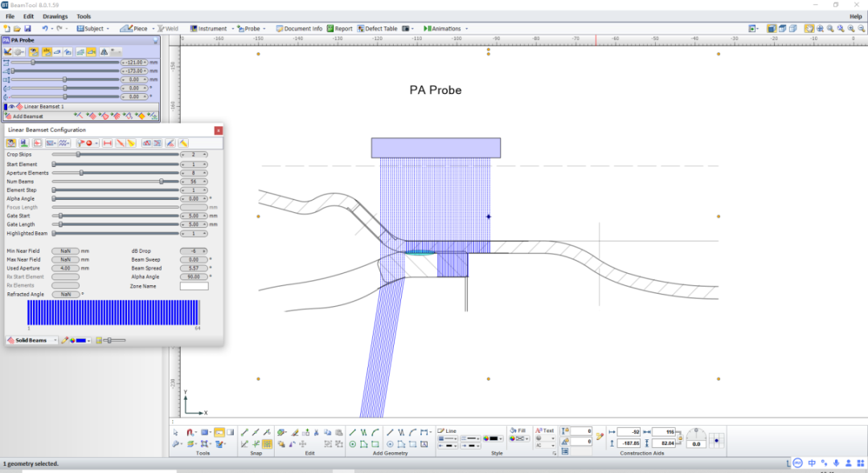Viewport: 868px width, 473px height.
Task: Click the red horizontal gate icon
Action: [108, 143]
